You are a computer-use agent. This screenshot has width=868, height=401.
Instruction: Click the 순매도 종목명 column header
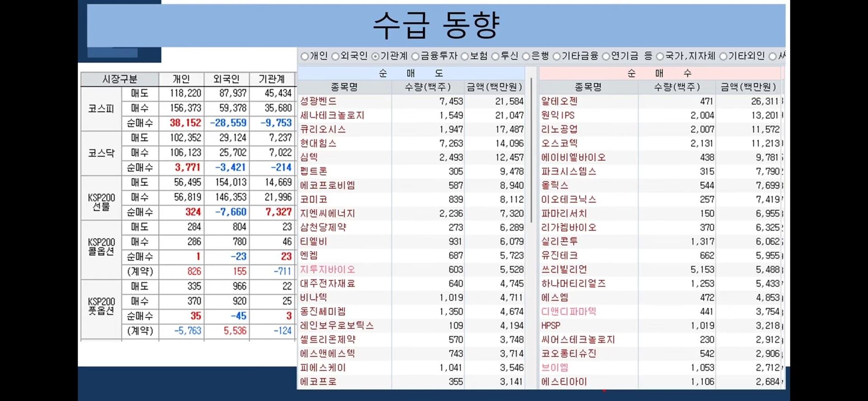(344, 87)
